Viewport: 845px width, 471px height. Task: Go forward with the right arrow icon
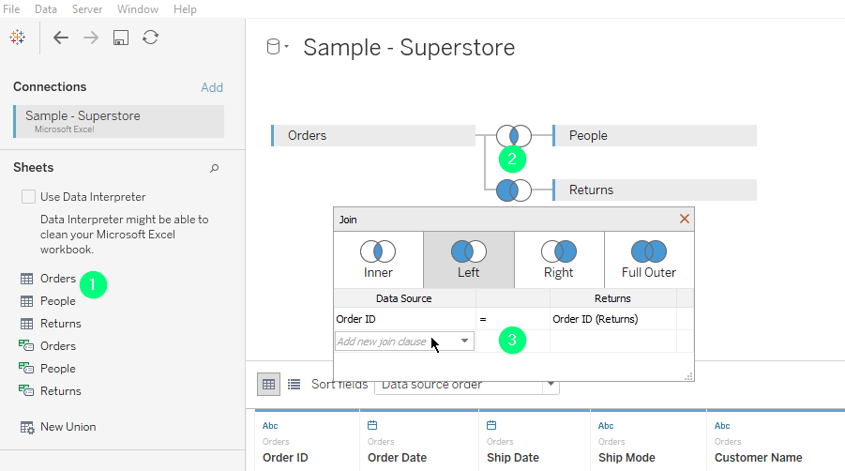tap(91, 37)
